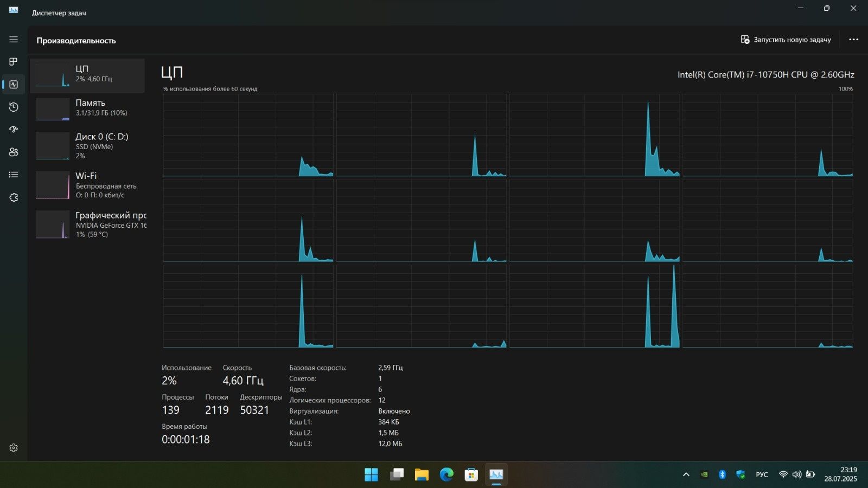Viewport: 868px width, 488px height.
Task: Click the Кэш L3 value 12,0 МБ
Action: click(390, 444)
